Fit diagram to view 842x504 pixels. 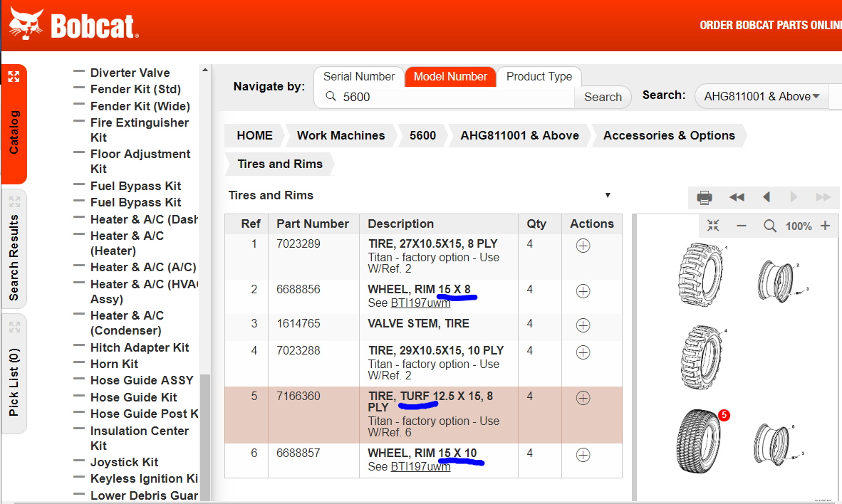713,226
